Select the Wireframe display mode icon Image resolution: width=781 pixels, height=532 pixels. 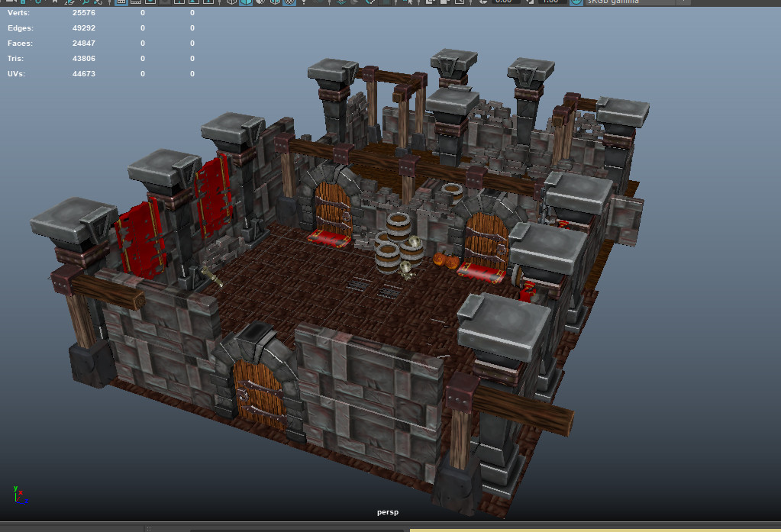(x=233, y=4)
